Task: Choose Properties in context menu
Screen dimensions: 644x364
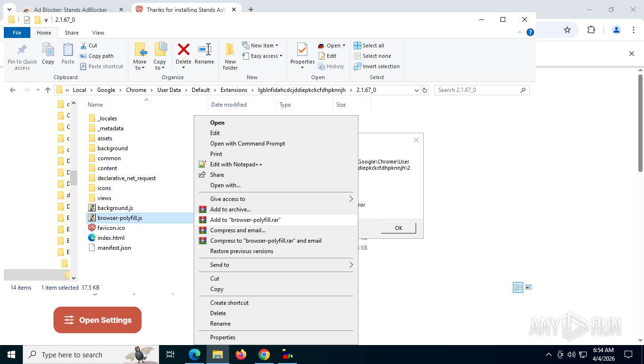Action: pos(276,337)
